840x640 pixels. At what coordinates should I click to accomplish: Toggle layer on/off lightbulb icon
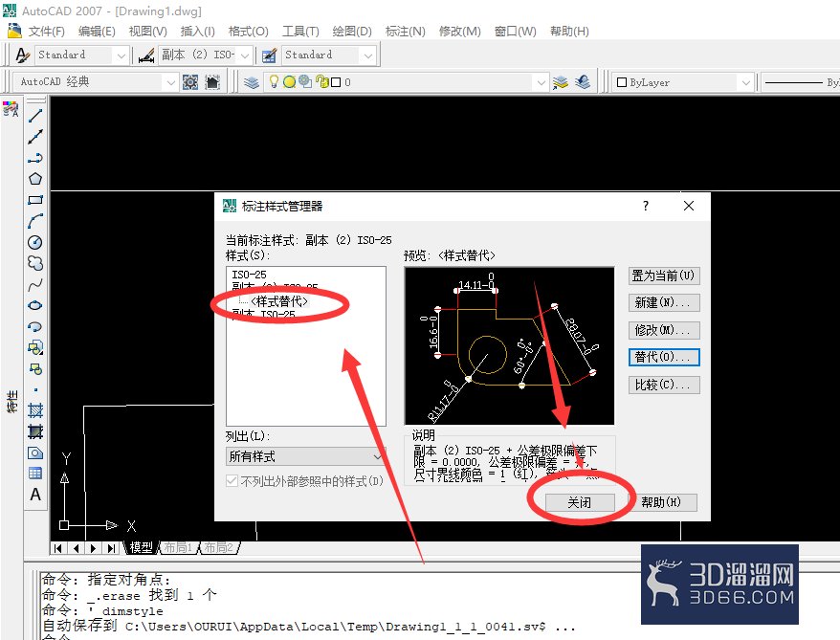tap(274, 81)
